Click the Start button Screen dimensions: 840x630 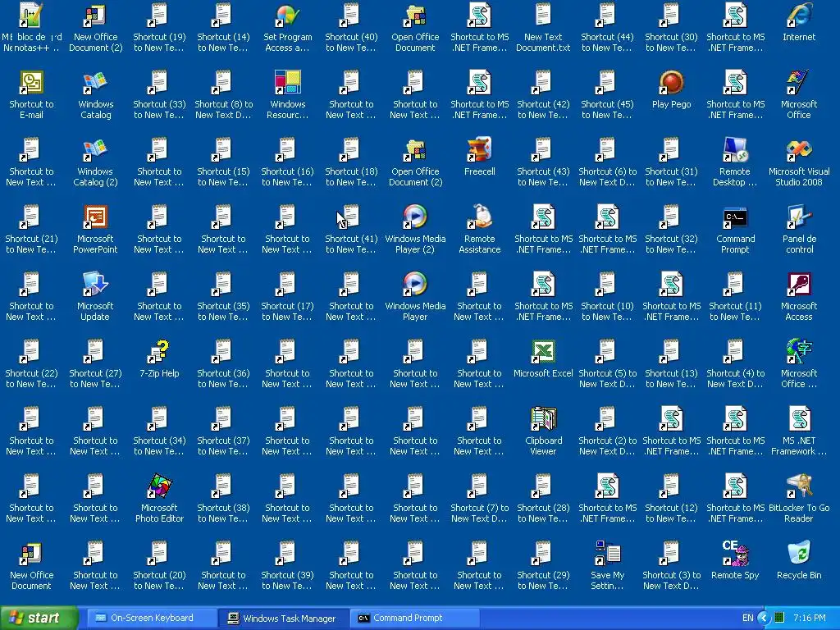click(39, 618)
